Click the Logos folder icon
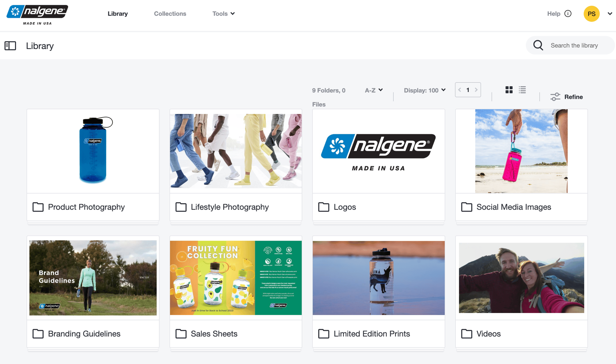 [x=324, y=207]
